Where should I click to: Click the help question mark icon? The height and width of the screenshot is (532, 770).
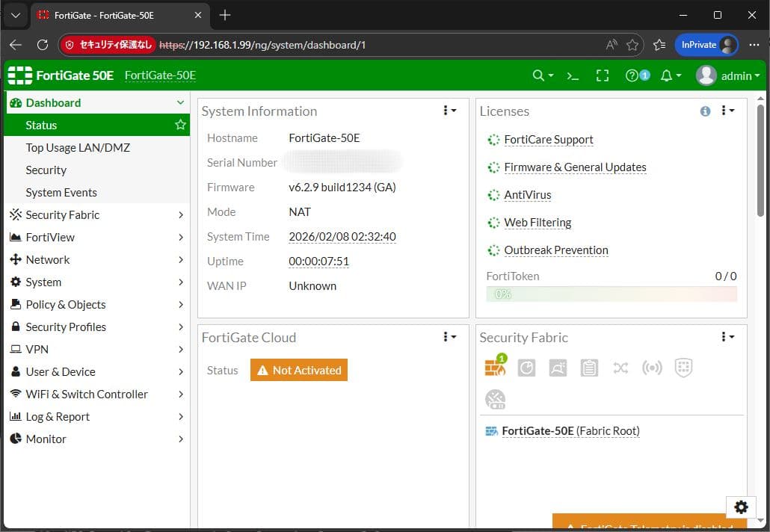pos(633,75)
